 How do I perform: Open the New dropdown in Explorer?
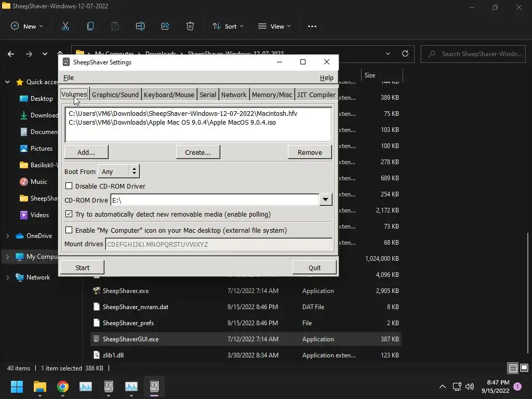coord(27,26)
